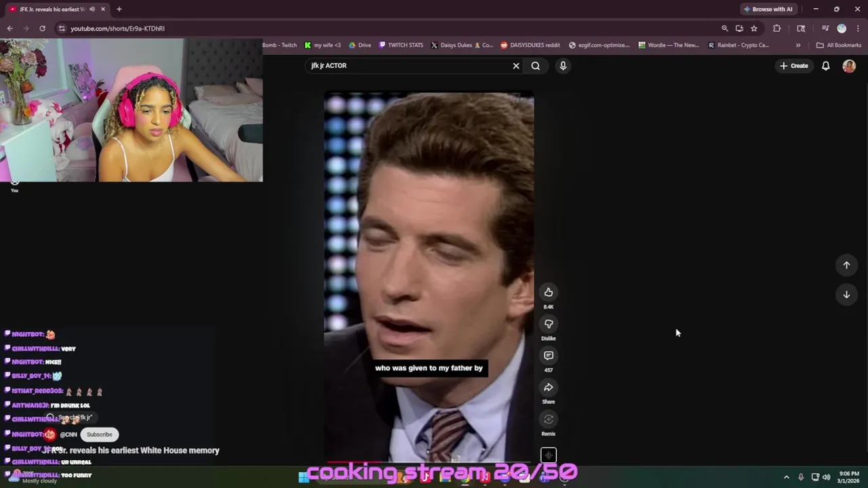This screenshot has height=488, width=868.
Task: Go to the previous short arrow
Action: [x=846, y=265]
